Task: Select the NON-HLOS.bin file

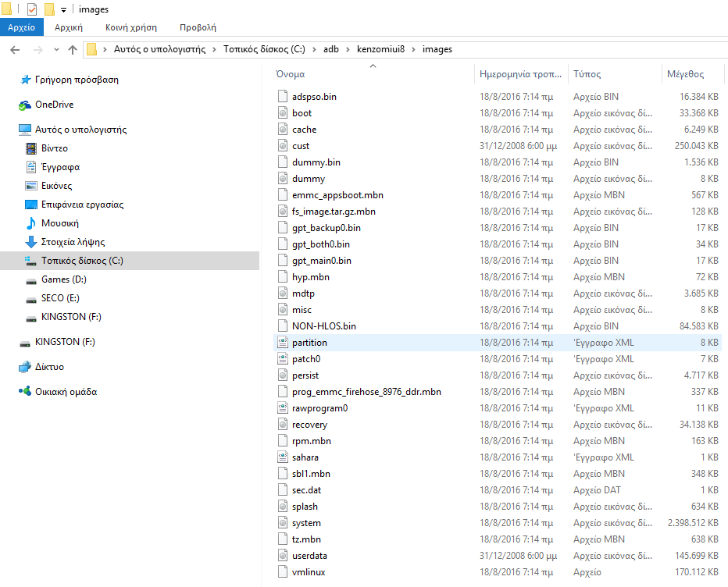Action: click(323, 326)
